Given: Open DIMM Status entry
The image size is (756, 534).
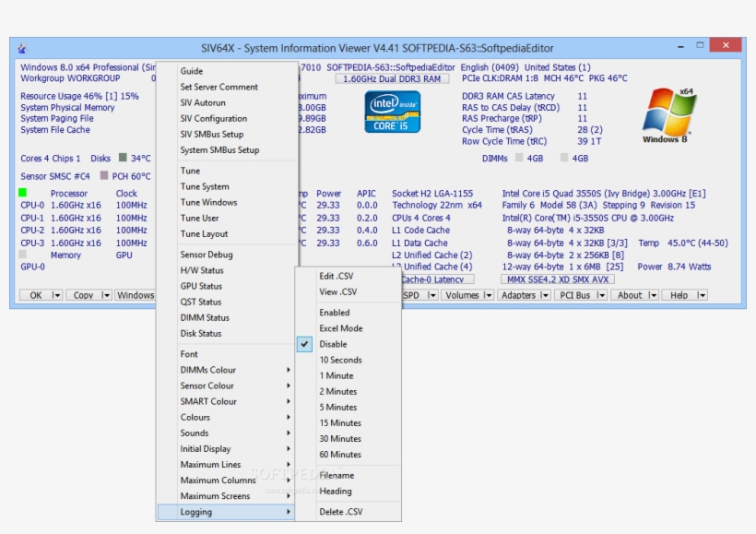Looking at the screenshot, I should click(x=226, y=318).
